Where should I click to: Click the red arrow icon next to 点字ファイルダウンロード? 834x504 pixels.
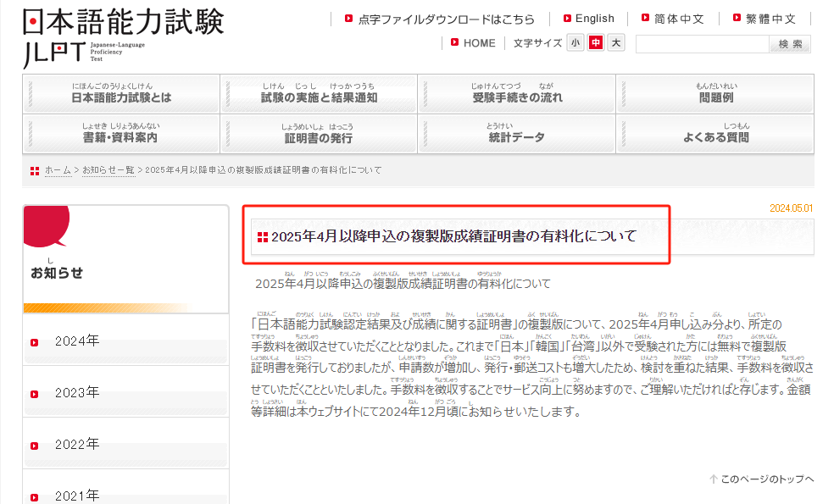point(349,18)
